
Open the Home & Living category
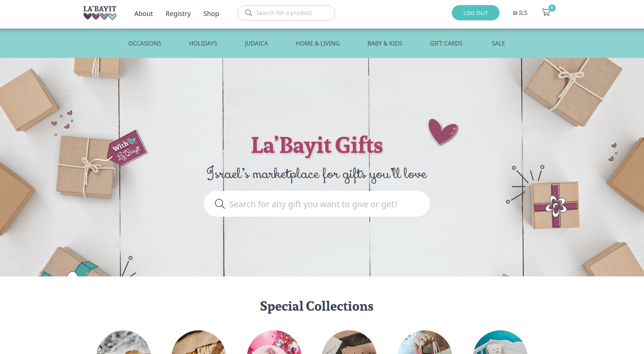(x=318, y=43)
